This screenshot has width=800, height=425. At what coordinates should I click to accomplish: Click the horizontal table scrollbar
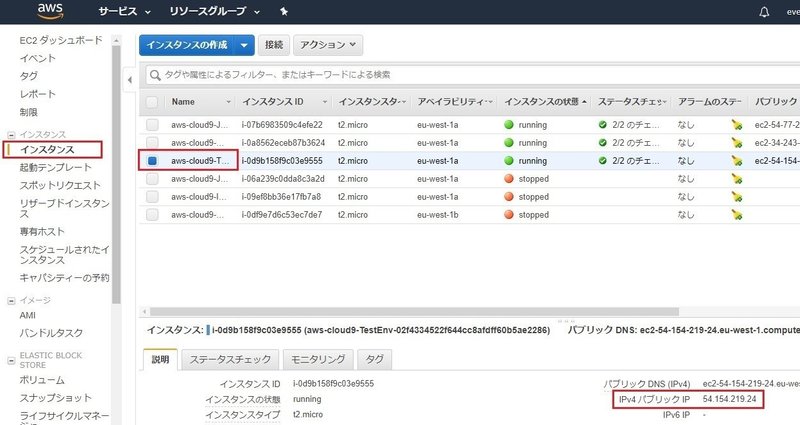point(414,311)
